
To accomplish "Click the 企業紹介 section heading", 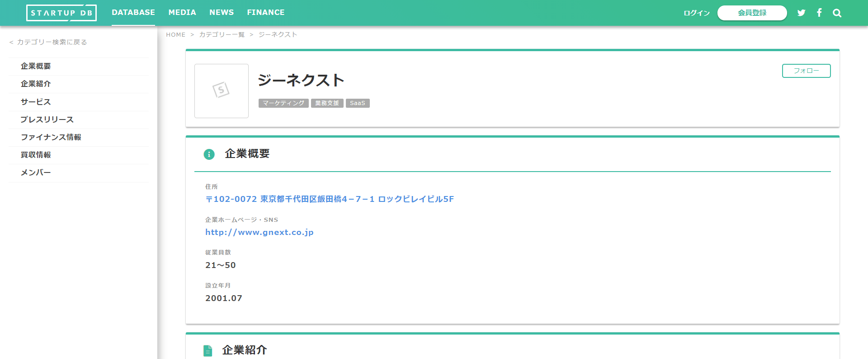I will point(245,350).
